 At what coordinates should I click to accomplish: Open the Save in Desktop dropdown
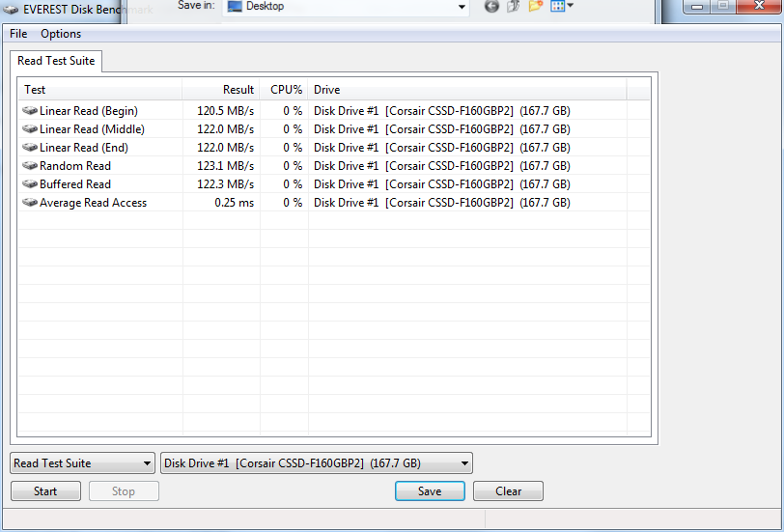click(462, 7)
